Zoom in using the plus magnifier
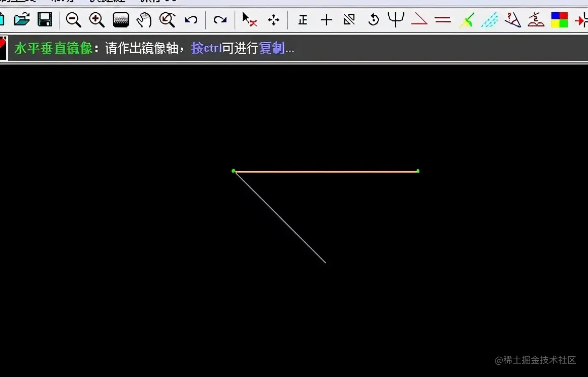 97,19
